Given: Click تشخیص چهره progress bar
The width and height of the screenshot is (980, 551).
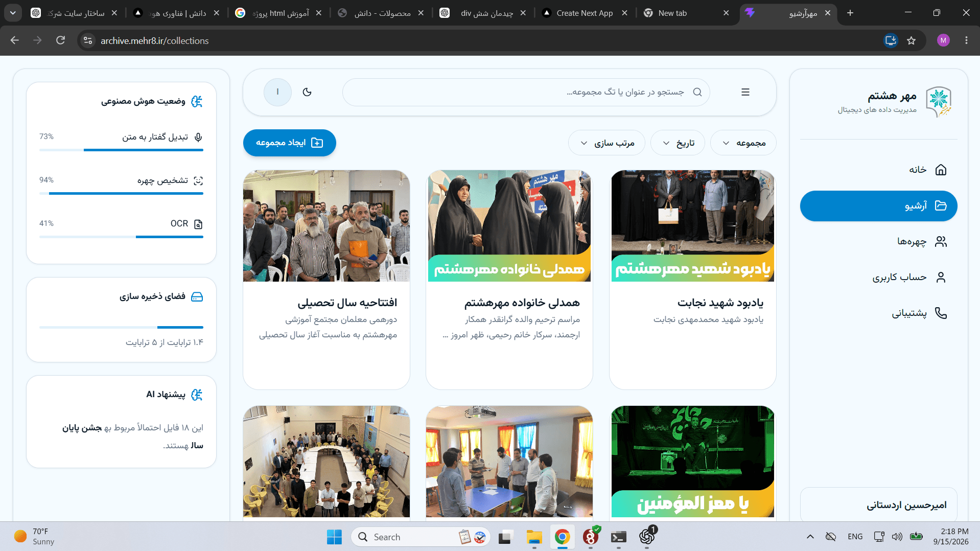Looking at the screenshot, I should tap(121, 193).
